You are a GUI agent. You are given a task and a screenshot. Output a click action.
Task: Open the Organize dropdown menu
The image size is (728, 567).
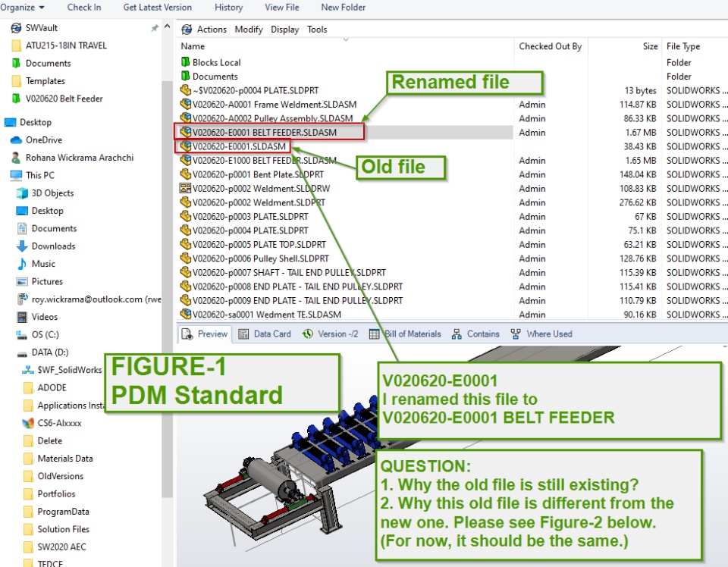22,8
